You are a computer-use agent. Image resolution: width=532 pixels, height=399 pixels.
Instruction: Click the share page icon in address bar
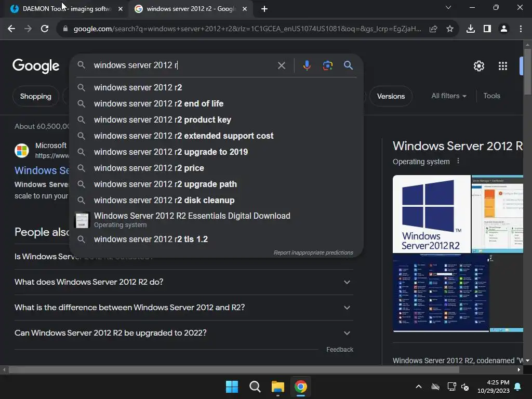433,29
